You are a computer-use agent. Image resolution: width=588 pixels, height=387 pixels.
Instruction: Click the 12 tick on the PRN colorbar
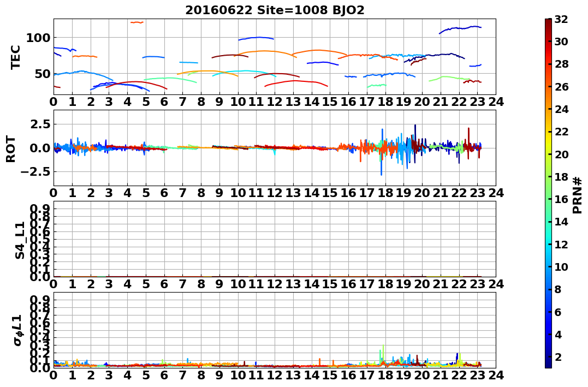coord(561,244)
